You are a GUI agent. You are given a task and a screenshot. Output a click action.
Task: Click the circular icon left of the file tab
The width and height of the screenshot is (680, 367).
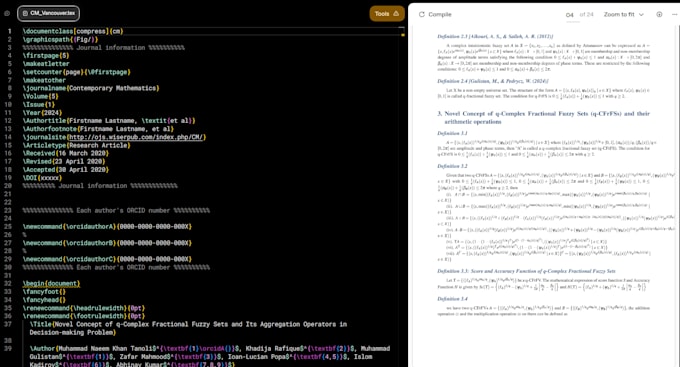pos(7,13)
